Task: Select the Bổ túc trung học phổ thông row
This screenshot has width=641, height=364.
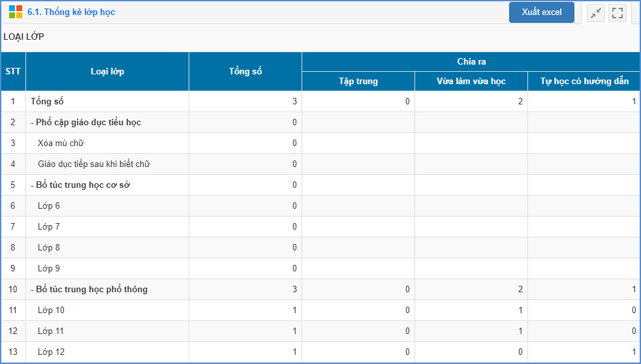Action: coord(89,290)
